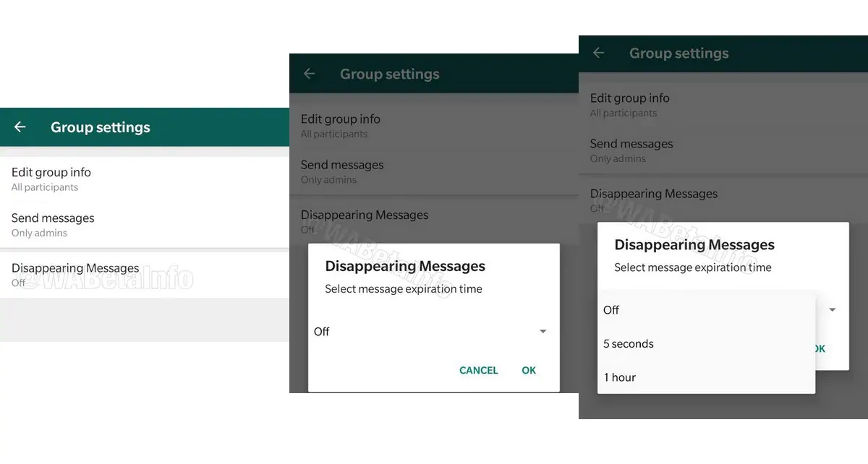Image resolution: width=868 pixels, height=464 pixels.
Task: Click back arrow in right Group settings header
Action: click(598, 53)
